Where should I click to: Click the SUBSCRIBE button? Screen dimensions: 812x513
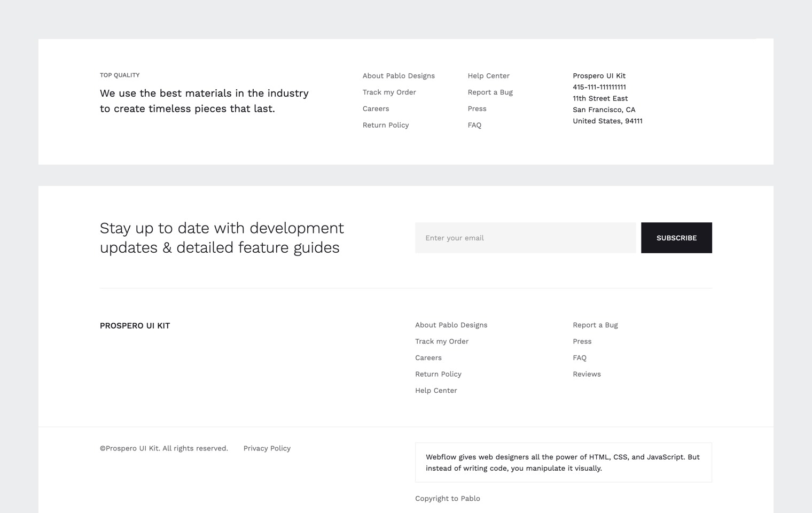click(676, 238)
